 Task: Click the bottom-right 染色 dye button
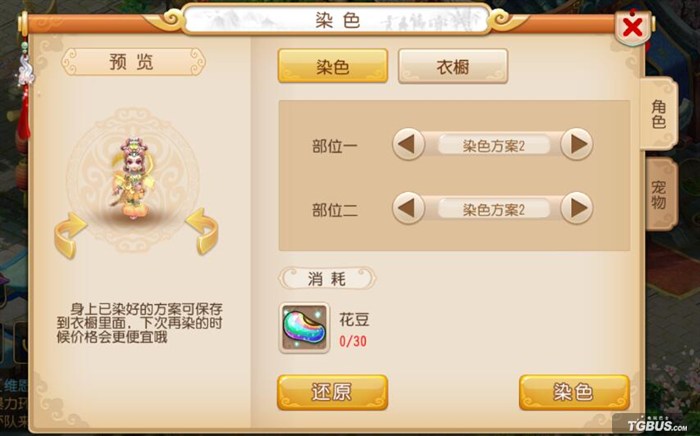pos(574,392)
